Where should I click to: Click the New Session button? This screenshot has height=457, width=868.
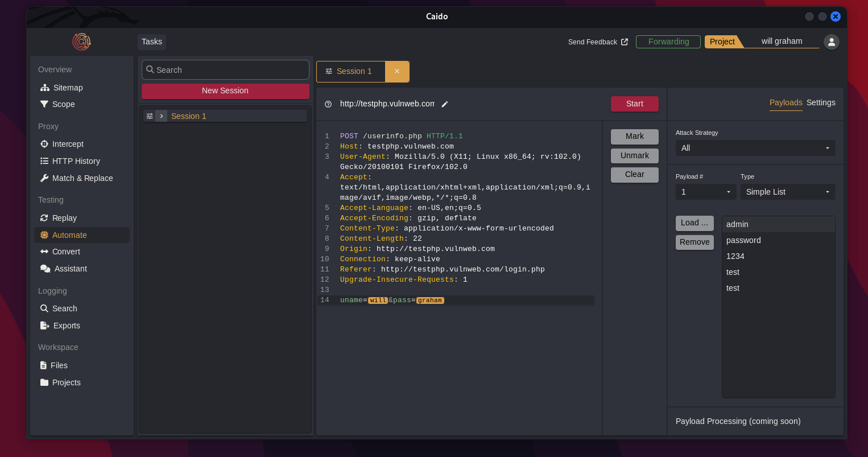pyautogui.click(x=225, y=91)
